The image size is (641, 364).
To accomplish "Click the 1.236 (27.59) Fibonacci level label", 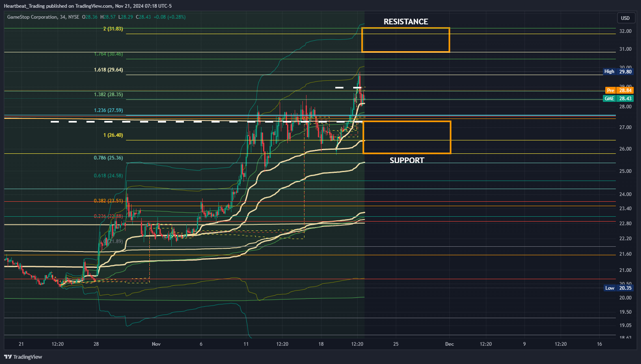I will (108, 110).
